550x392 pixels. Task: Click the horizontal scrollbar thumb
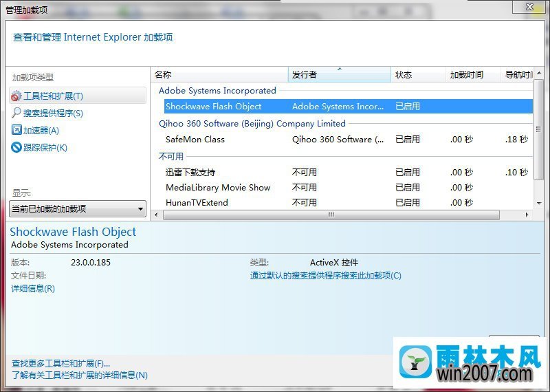pos(331,215)
